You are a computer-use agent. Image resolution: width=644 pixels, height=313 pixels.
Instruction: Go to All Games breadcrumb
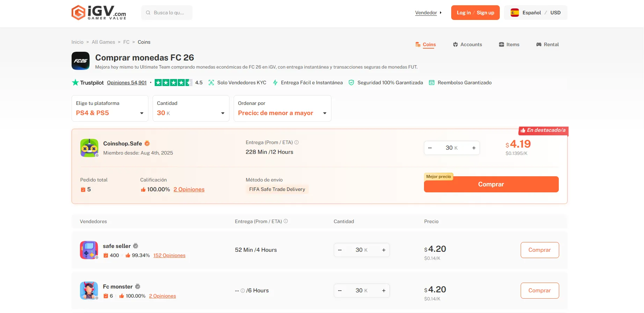click(103, 42)
